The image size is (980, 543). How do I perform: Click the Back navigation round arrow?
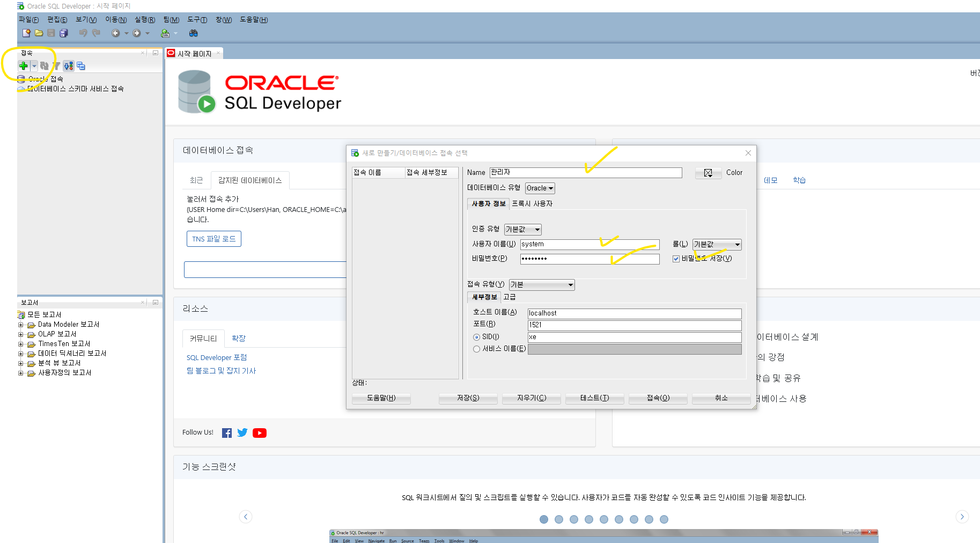pos(115,33)
